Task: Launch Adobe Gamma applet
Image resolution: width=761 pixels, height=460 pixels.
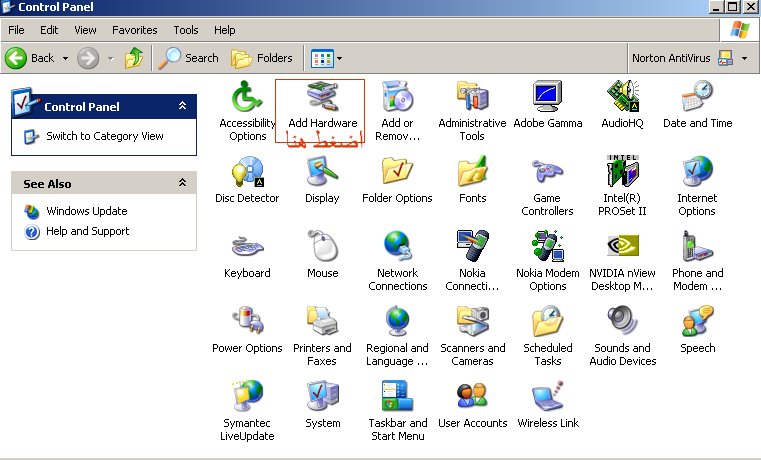Action: [547, 105]
